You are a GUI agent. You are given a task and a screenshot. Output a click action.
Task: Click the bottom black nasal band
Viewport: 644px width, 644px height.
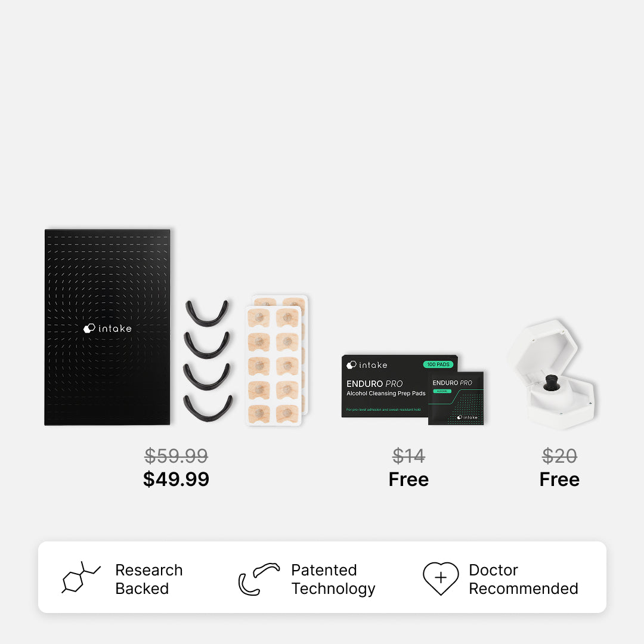(x=208, y=408)
